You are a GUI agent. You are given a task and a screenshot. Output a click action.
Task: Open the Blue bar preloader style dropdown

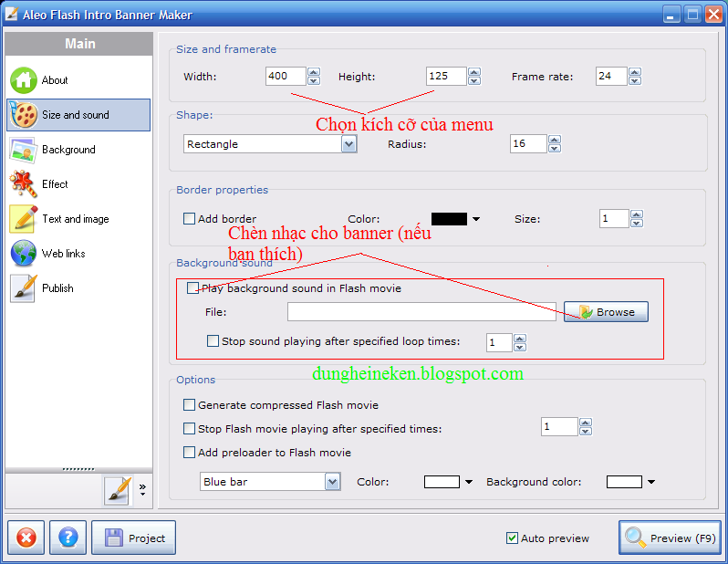point(332,482)
